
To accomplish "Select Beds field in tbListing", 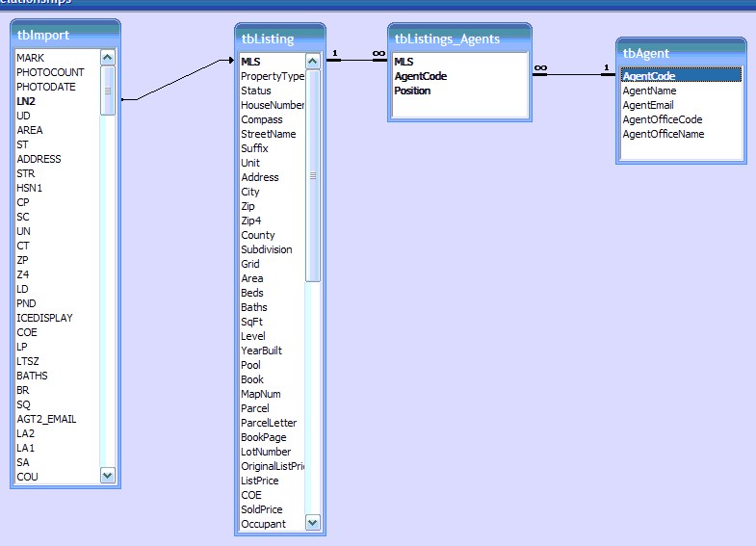I will point(252,293).
